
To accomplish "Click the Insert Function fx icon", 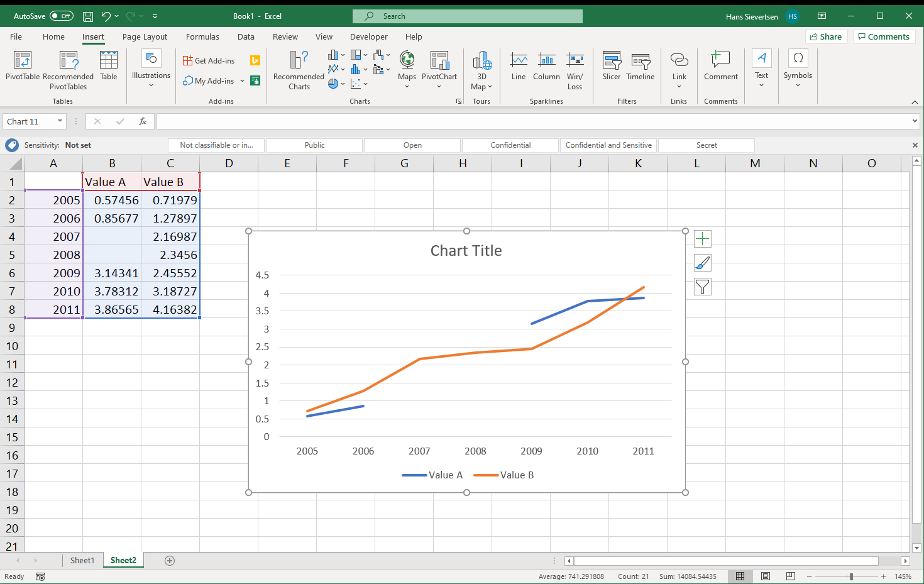I will click(143, 121).
